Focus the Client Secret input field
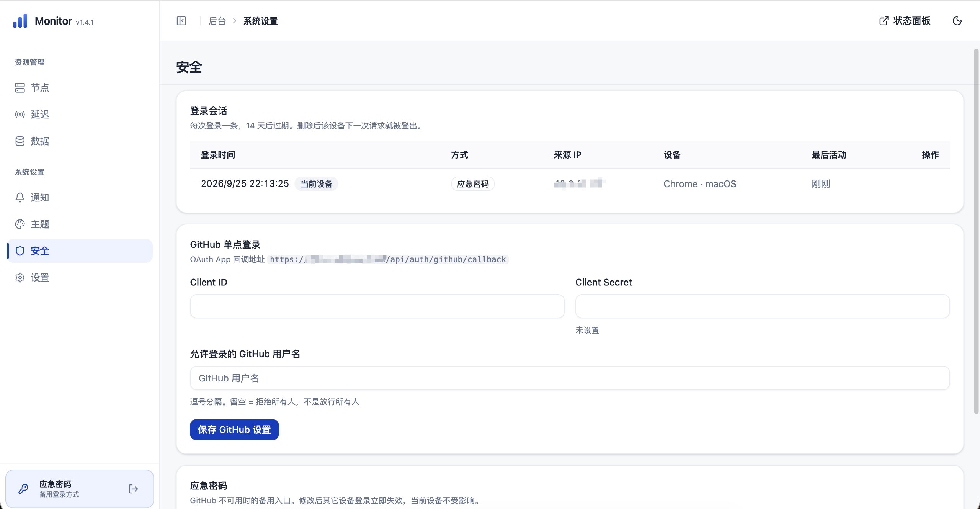980x509 pixels. tap(763, 306)
